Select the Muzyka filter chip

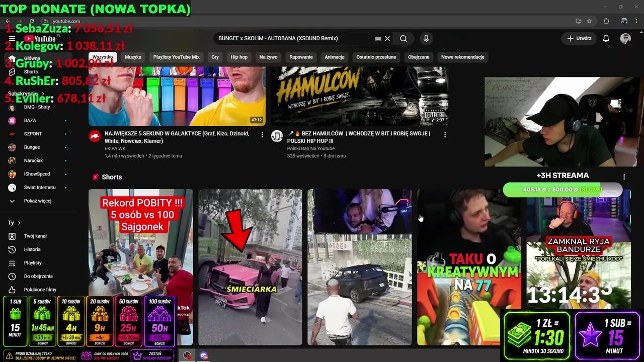tap(133, 57)
